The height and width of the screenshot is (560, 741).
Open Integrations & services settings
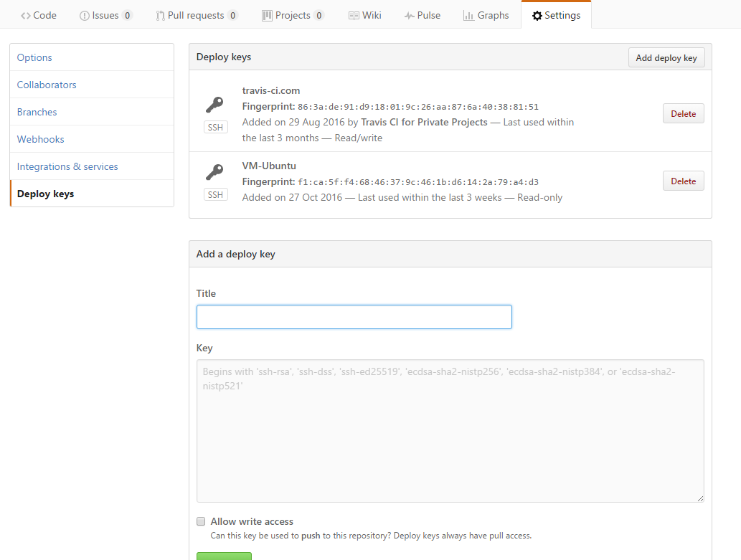click(x=67, y=166)
